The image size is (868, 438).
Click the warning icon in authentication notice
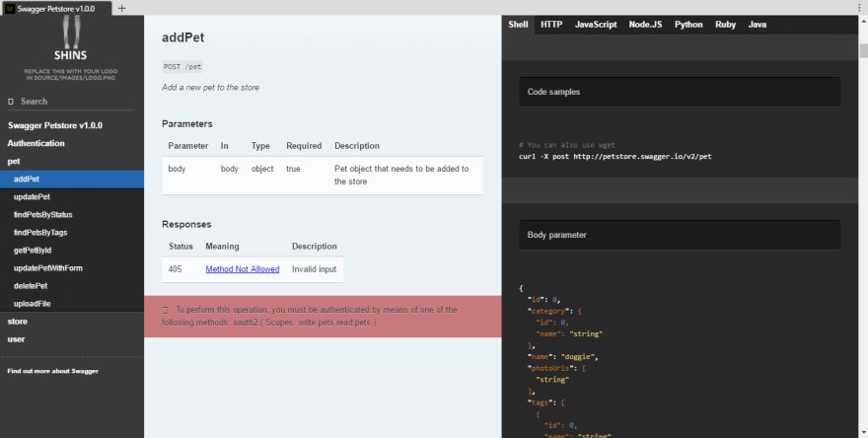[166, 310]
